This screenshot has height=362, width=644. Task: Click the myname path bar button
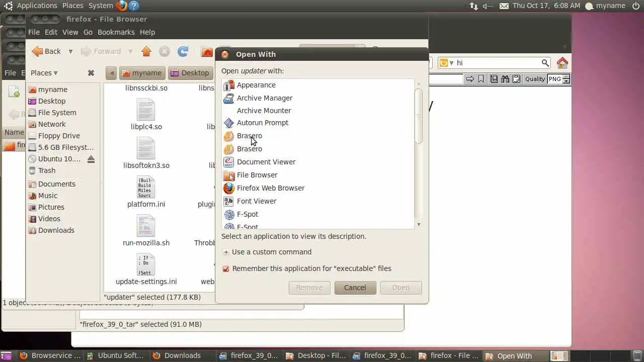tap(142, 73)
